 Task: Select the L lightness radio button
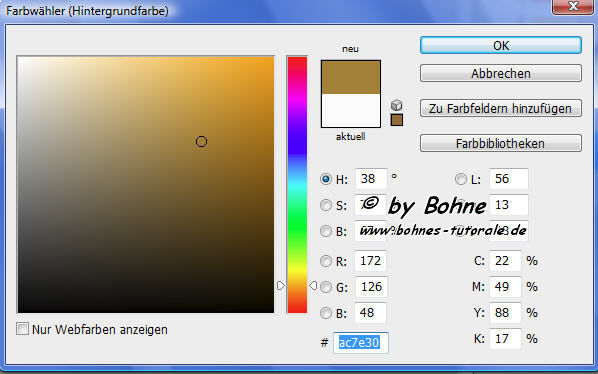click(x=461, y=179)
